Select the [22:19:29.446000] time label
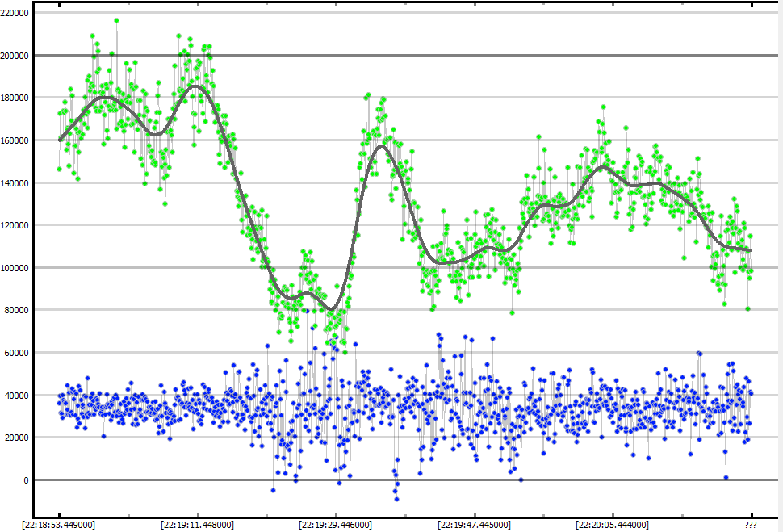The width and height of the screenshot is (783, 532). tap(336, 525)
